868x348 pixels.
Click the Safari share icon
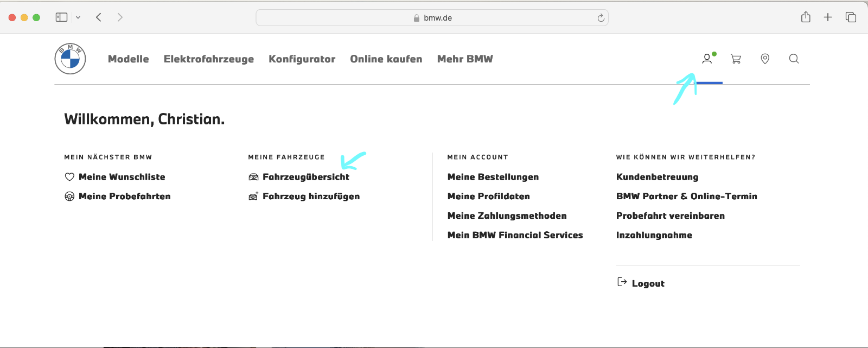tap(805, 17)
